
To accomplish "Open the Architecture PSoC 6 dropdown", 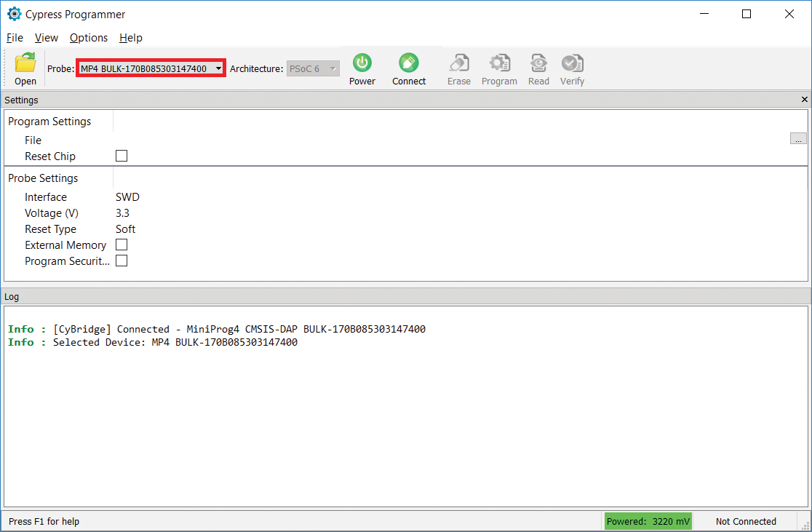I will coord(333,68).
